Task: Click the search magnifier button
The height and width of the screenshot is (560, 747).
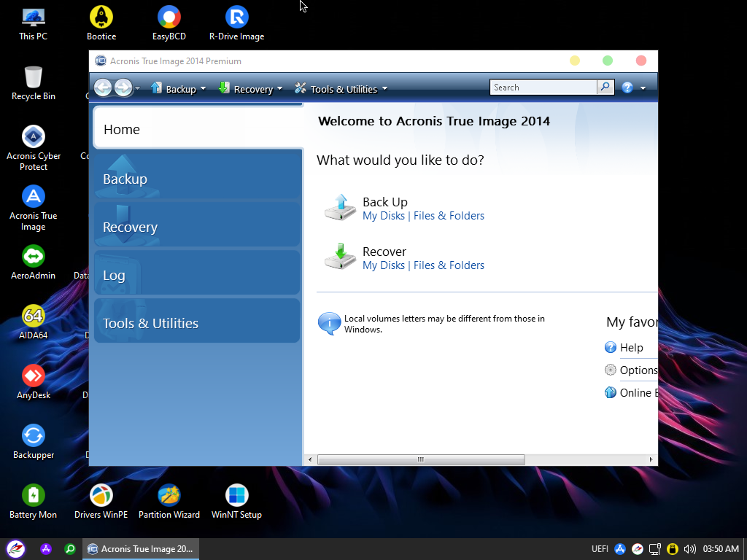Action: (x=605, y=87)
